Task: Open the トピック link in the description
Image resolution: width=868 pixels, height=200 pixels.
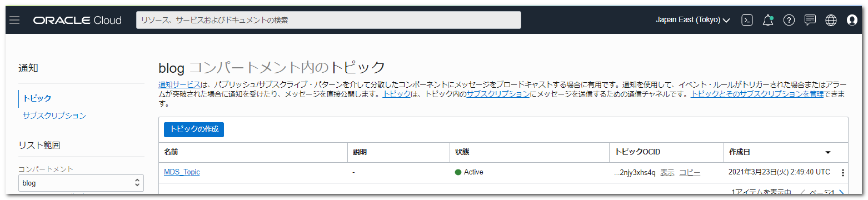Action: click(397, 94)
